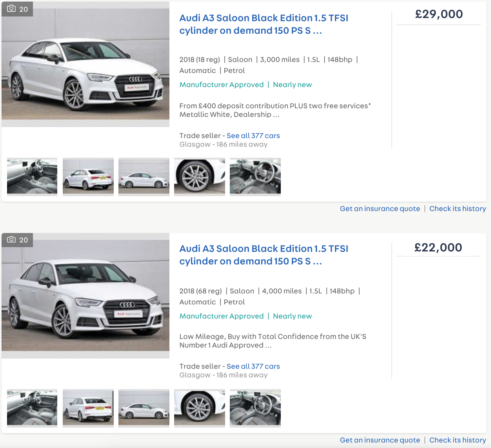
Task: Click '4,000 miles' spec text
Action: (282, 291)
